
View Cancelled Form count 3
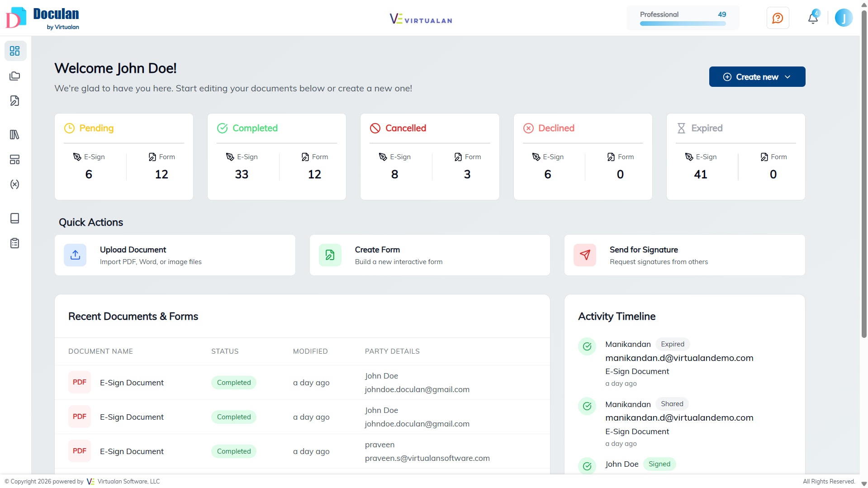coord(467,174)
